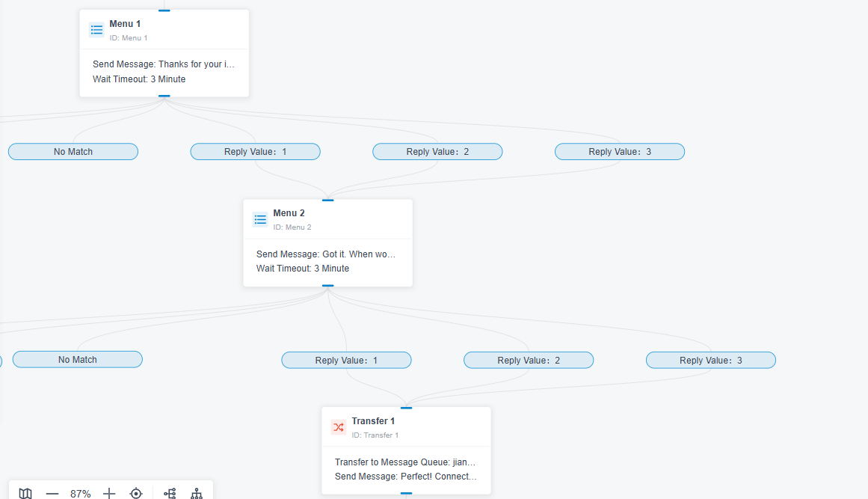Click Transfer 1's bottom output connector
Screen dimensions: 868x499
(x=406, y=494)
